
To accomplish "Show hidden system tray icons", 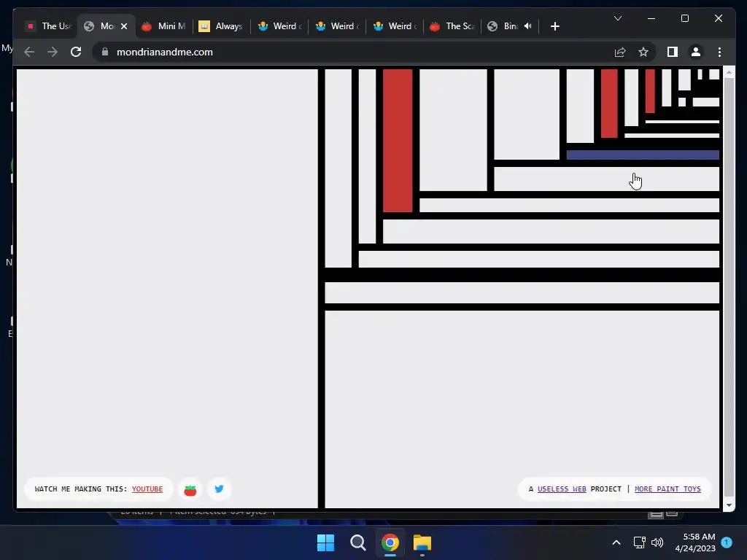I will point(616,542).
